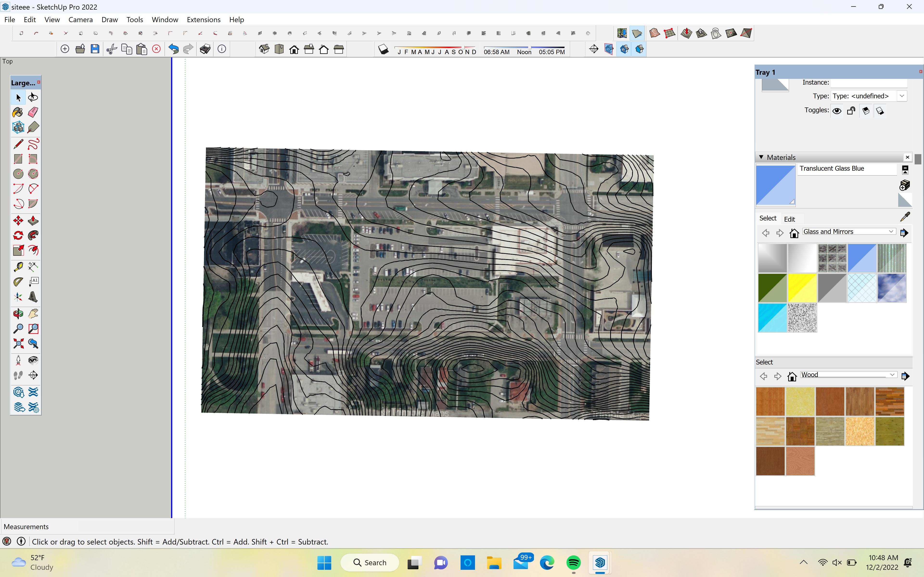The width and height of the screenshot is (924, 577).
Task: Collapse the Materials panel
Action: click(761, 157)
